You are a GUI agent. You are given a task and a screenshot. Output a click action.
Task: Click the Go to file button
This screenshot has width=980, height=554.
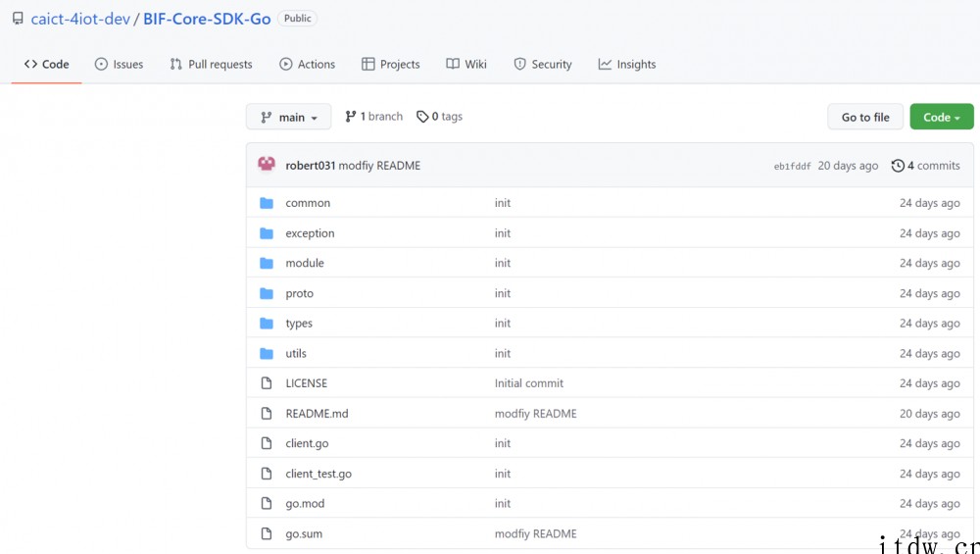[865, 117]
